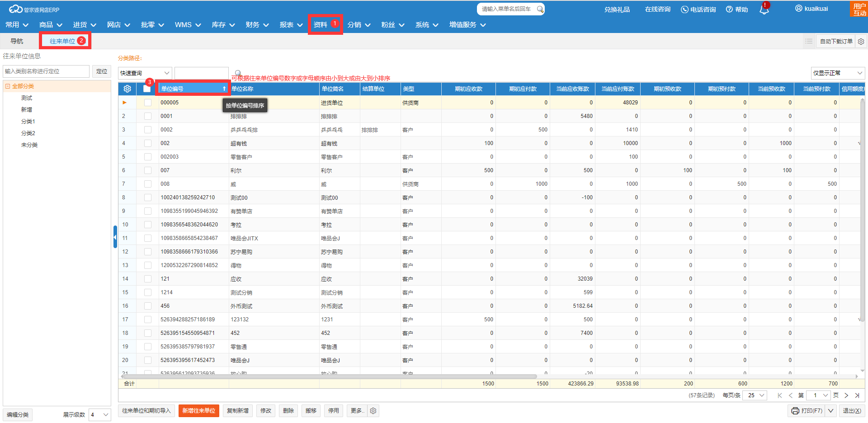Image resolution: width=868 pixels, height=423 pixels.
Task: Open the 快速查询 dropdown
Action: click(145, 73)
